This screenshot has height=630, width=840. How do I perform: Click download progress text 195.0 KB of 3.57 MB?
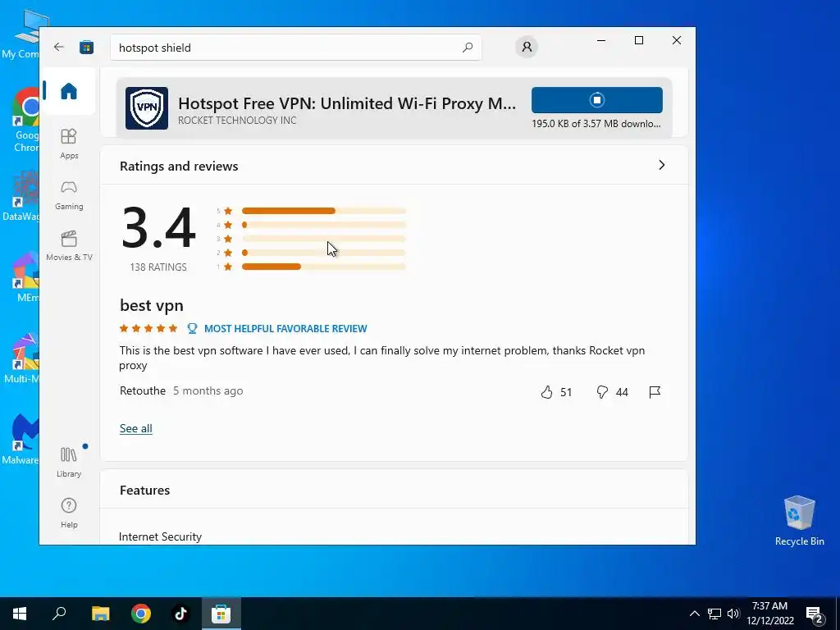[596, 124]
